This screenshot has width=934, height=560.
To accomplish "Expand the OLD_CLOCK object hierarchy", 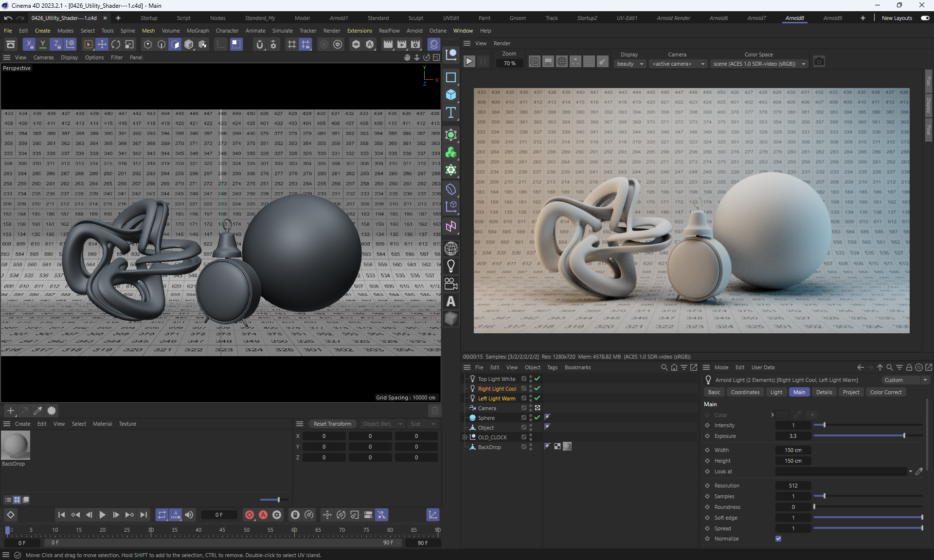I will (465, 437).
